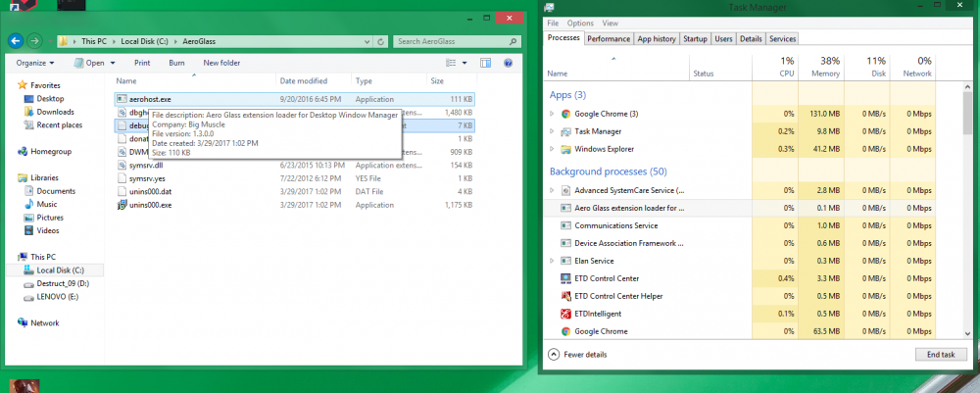Expand the Google Chrome (3) app group
Screen dimensions: 980x393
[x=552, y=114]
